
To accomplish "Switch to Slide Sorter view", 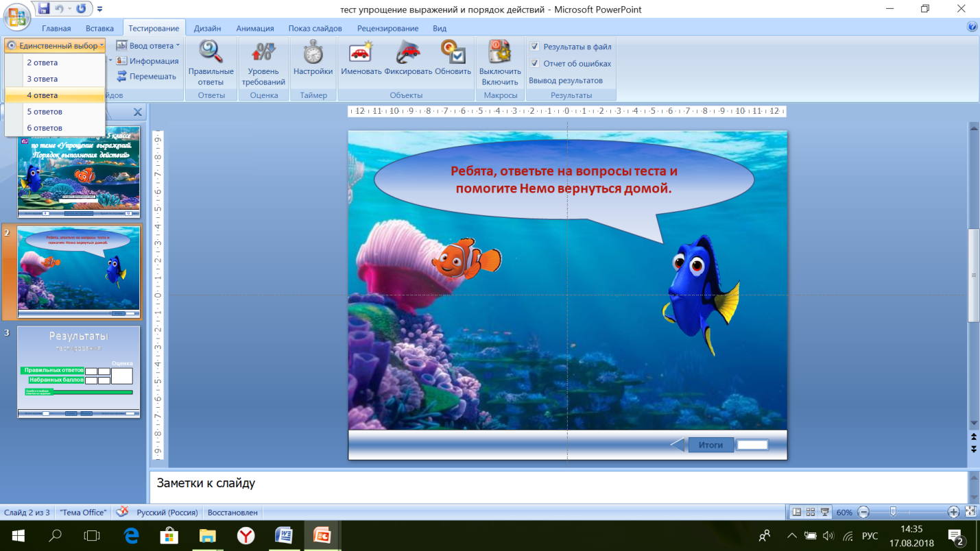I will point(809,512).
